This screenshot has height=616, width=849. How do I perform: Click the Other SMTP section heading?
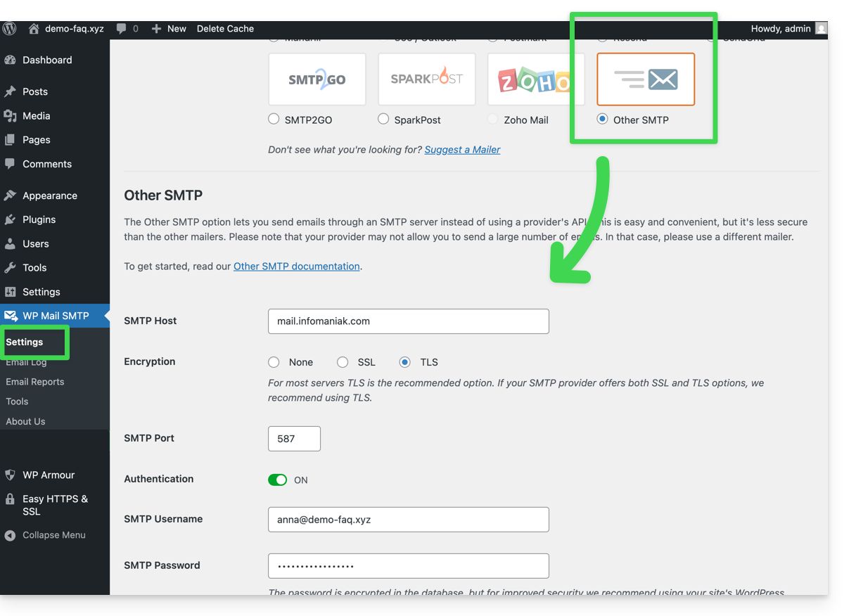point(163,195)
